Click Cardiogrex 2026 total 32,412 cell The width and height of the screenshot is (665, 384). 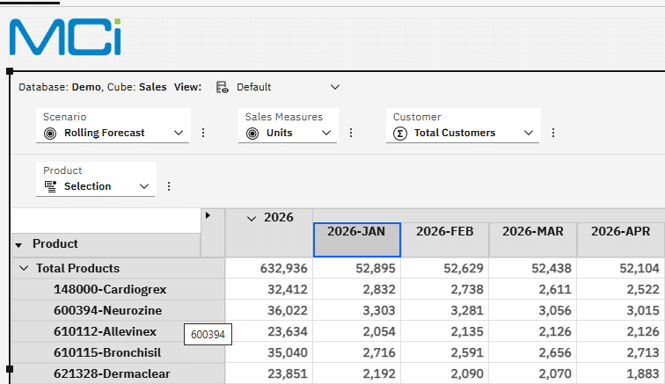click(269, 289)
